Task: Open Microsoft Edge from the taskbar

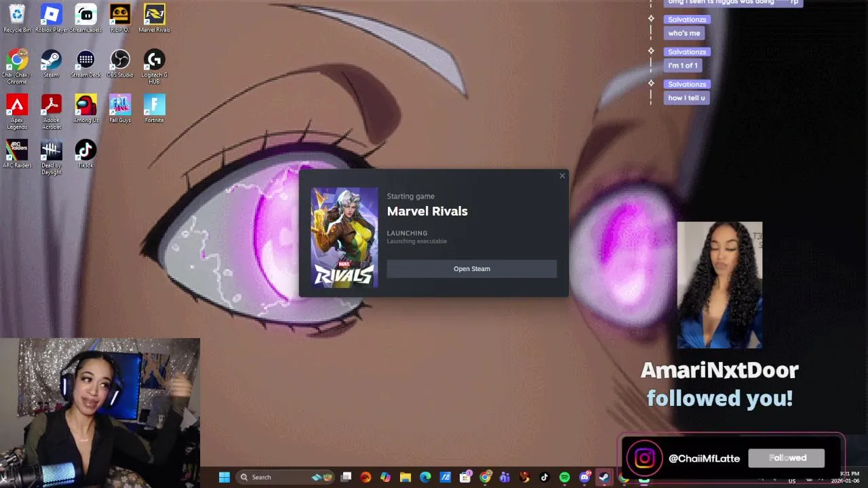Action: click(x=425, y=477)
